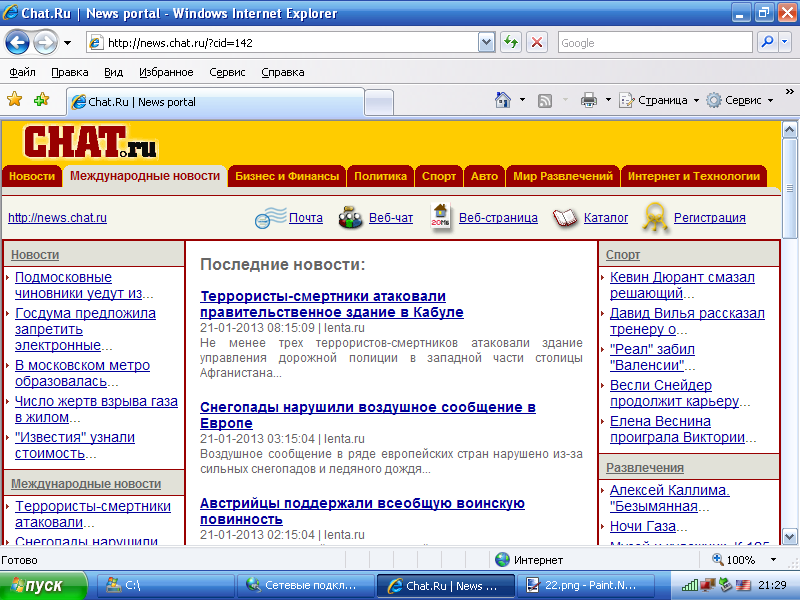The height and width of the screenshot is (600, 800).
Task: Open the Файл menu
Action: coord(22,72)
